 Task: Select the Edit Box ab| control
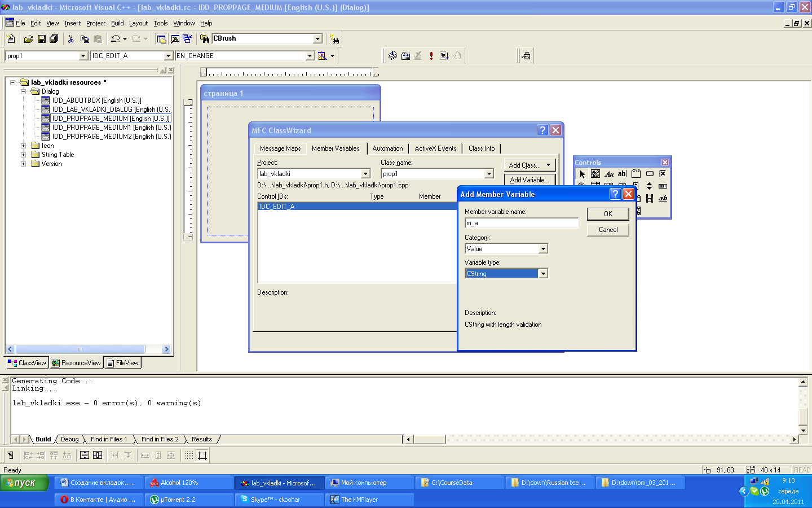click(623, 174)
